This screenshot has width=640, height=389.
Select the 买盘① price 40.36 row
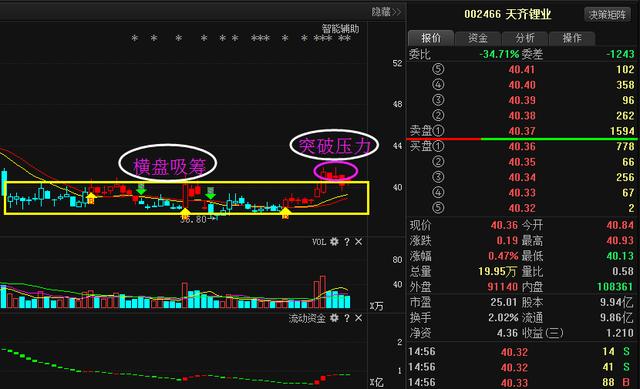[522, 146]
